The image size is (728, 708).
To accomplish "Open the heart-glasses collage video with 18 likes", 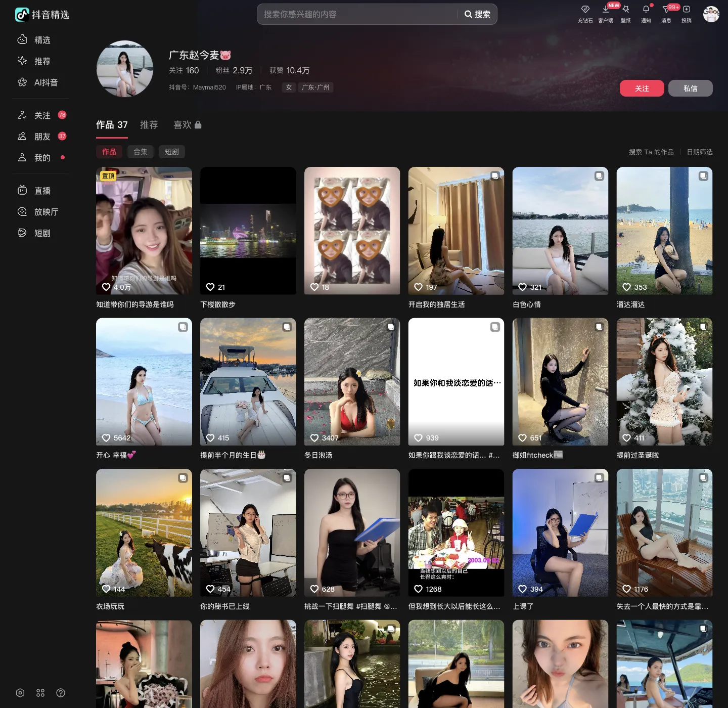I will tap(352, 231).
